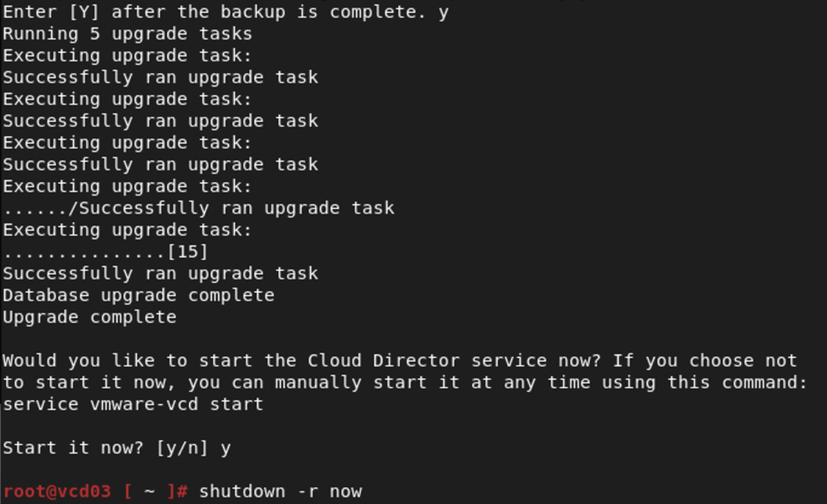
Task: Click the 'y' answer after 'Start it now?'
Action: pos(226,449)
